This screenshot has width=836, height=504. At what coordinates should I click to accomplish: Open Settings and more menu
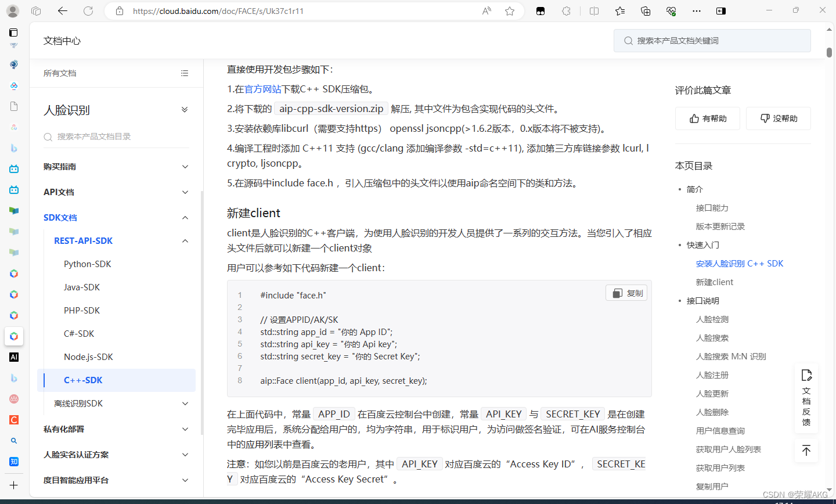[697, 11]
